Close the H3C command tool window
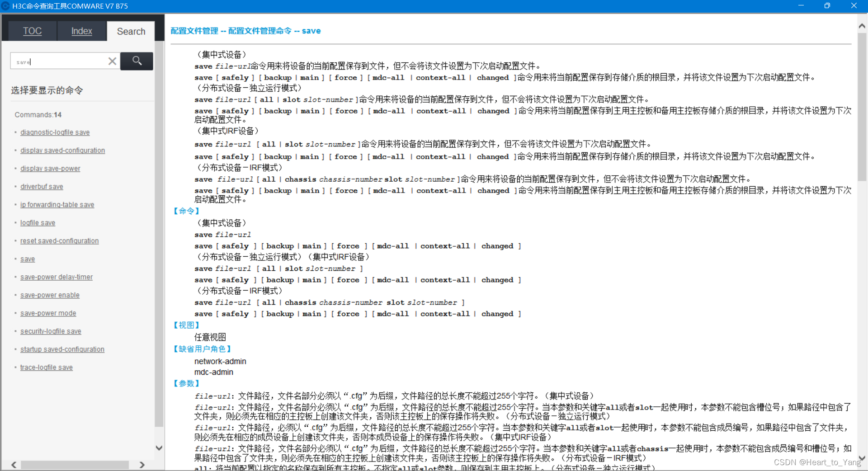Viewport: 868px width, 471px height. [854, 6]
